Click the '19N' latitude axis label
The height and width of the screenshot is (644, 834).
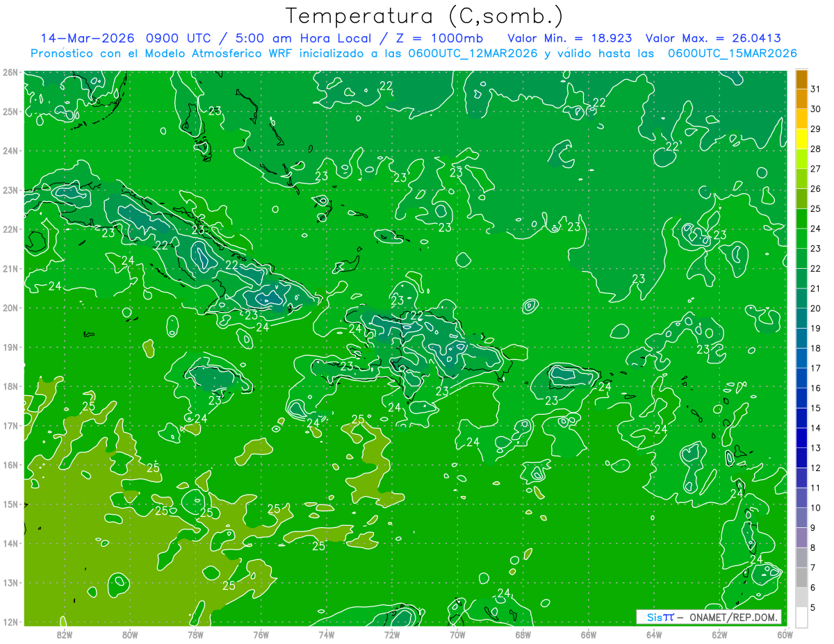tap(10, 347)
